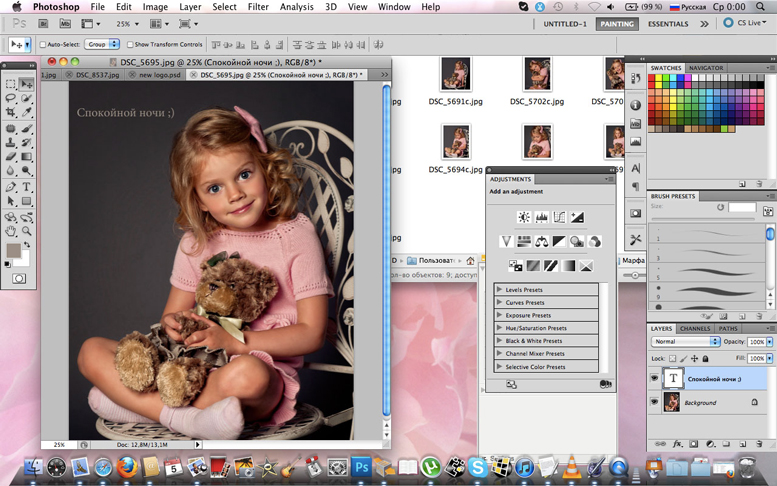
Task: Pick the Lasso tool
Action: pyautogui.click(x=11, y=98)
